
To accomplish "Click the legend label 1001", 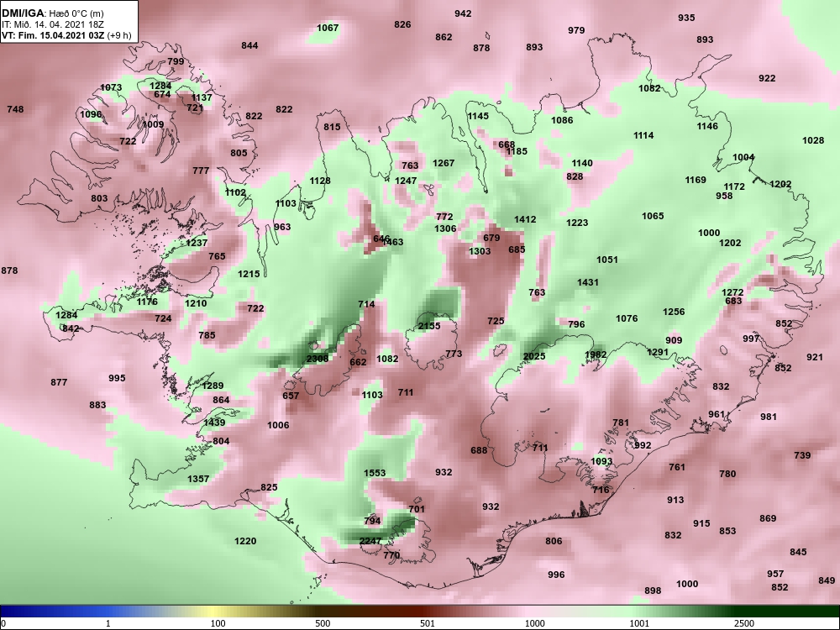I will (x=639, y=623).
